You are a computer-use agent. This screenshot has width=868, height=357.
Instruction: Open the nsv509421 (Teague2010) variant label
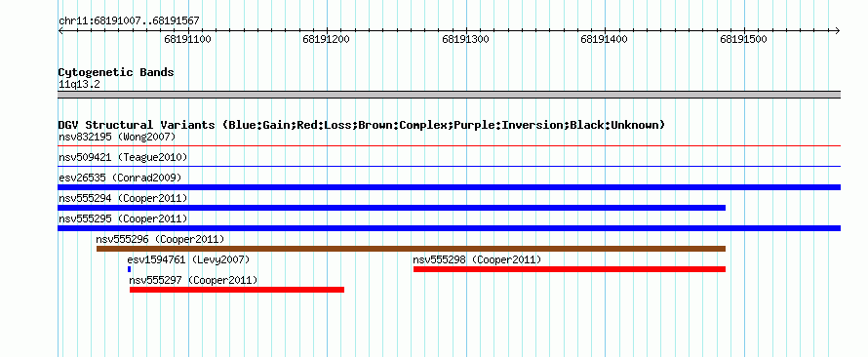[123, 157]
